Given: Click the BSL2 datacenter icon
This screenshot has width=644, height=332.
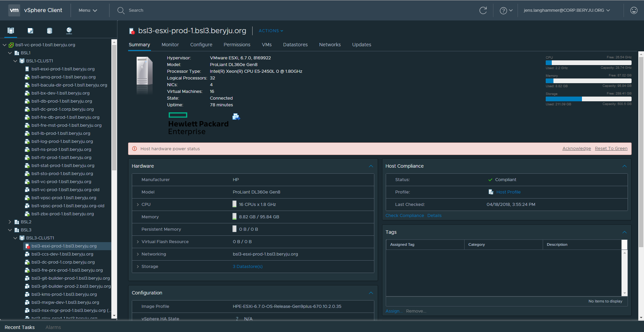Looking at the screenshot, I should pyautogui.click(x=17, y=222).
